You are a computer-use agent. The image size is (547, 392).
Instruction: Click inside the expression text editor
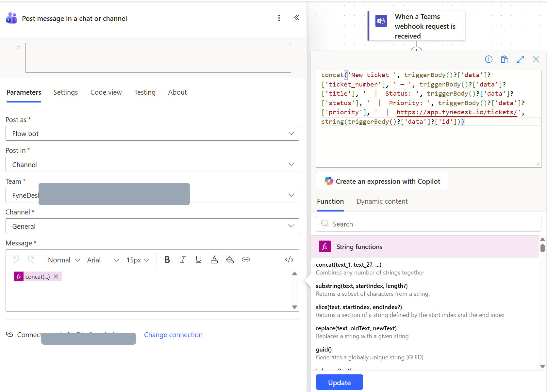point(428,119)
